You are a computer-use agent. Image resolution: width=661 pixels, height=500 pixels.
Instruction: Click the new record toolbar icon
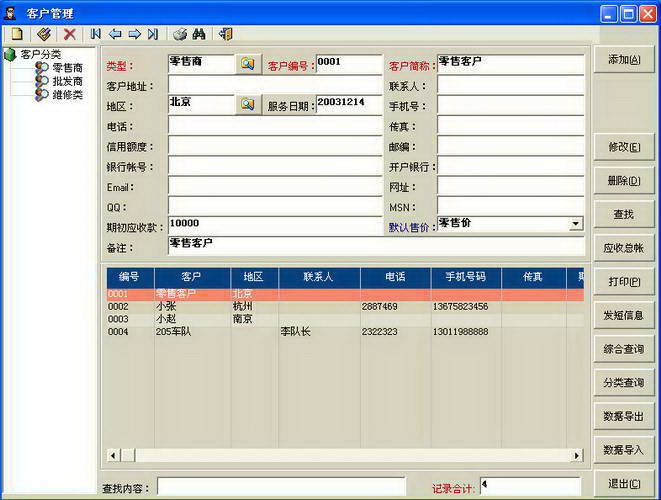(x=17, y=33)
